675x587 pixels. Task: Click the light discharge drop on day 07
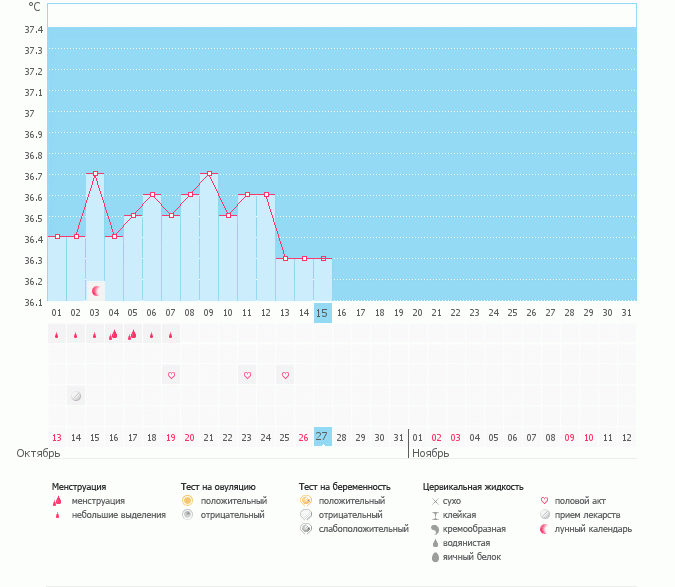[171, 335]
